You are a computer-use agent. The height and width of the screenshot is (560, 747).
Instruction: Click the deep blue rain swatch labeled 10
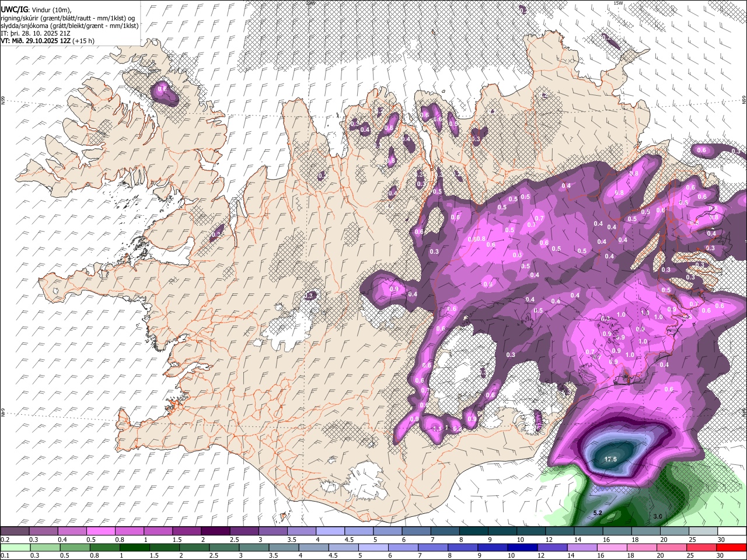(522, 547)
